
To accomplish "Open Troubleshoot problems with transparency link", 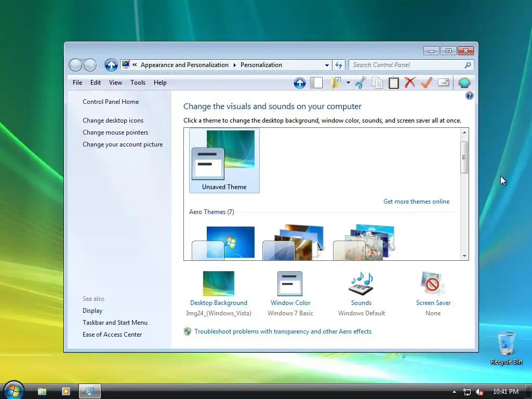I will tap(283, 331).
